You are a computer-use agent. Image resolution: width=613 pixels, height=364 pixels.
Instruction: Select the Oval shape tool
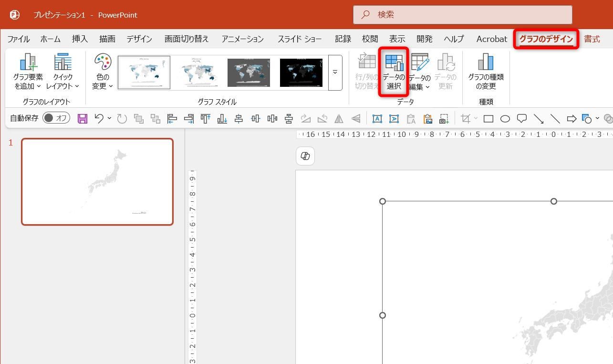(x=505, y=119)
